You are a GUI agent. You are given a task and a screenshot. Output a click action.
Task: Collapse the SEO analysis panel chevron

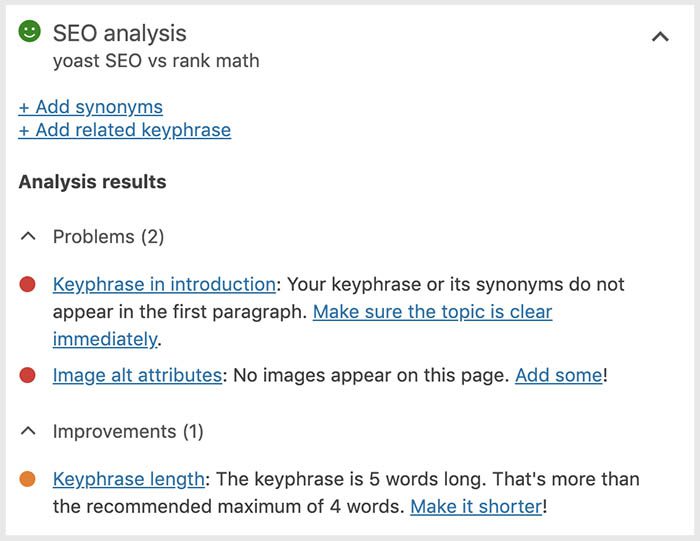click(660, 36)
